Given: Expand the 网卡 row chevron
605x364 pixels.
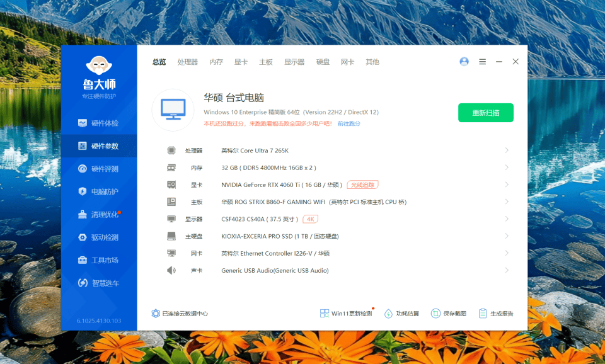Looking at the screenshot, I should 507,253.
